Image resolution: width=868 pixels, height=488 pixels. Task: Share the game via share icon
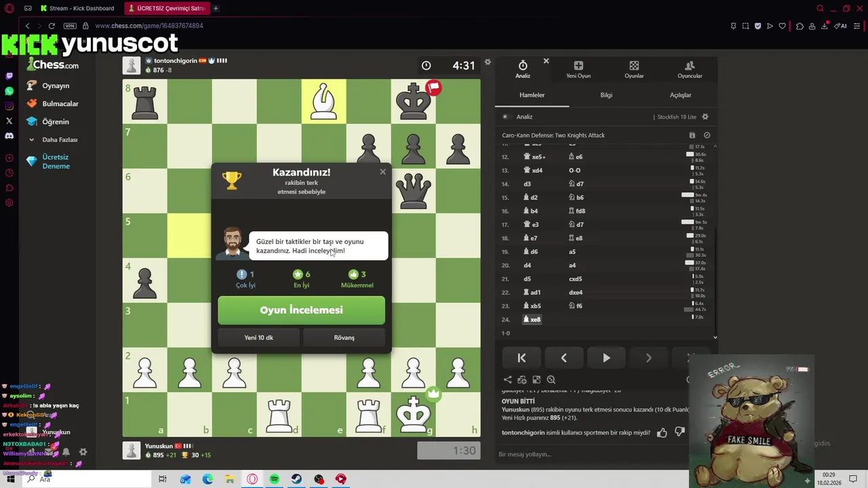tap(507, 380)
